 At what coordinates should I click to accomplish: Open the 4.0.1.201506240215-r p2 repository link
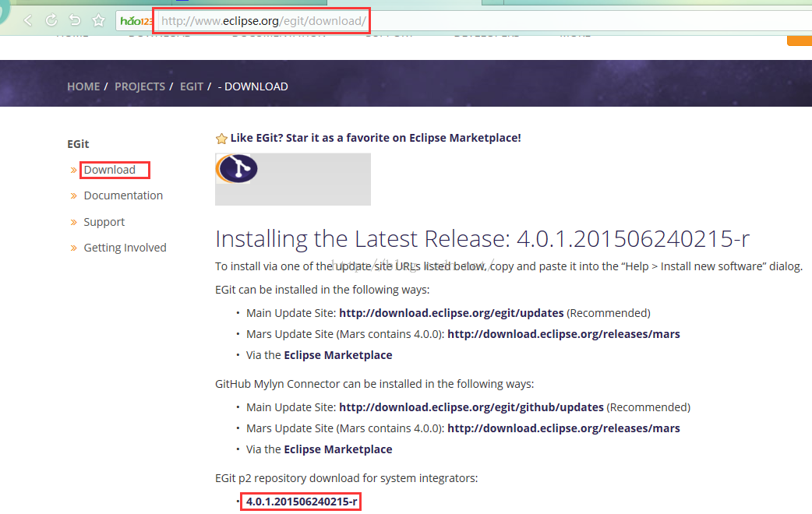click(302, 502)
